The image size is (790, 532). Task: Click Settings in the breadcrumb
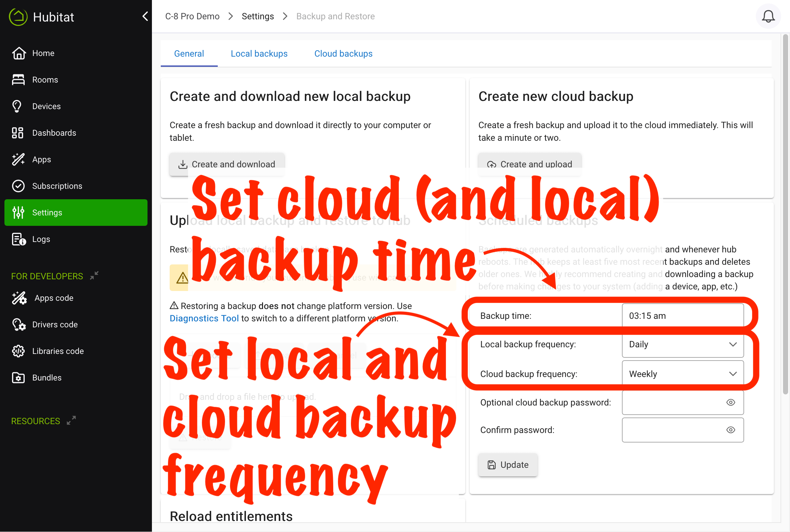(258, 16)
